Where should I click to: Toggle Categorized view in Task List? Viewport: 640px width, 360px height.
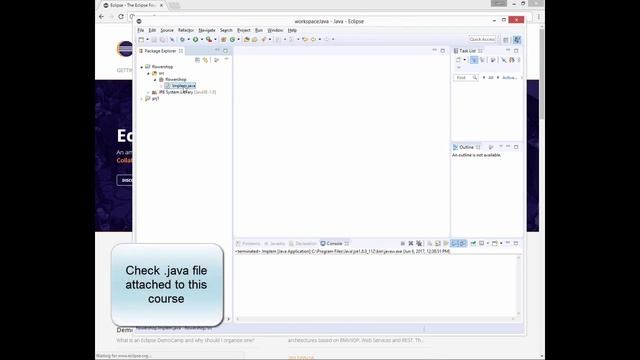474,60
